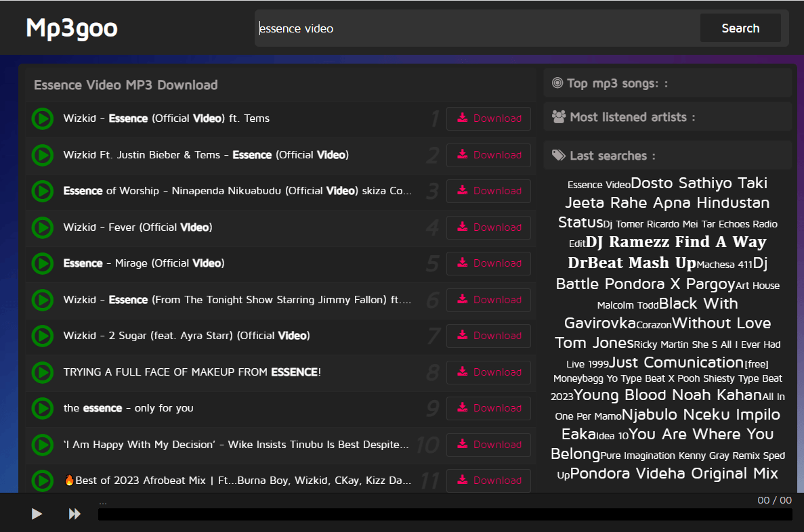Download track 4 Wizkid Fever
This screenshot has height=532, width=804.
pos(488,227)
